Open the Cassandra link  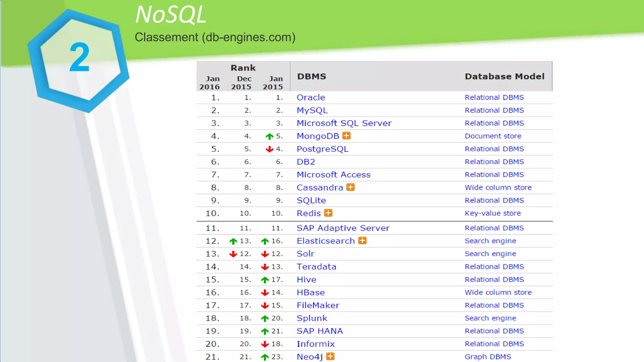(320, 188)
